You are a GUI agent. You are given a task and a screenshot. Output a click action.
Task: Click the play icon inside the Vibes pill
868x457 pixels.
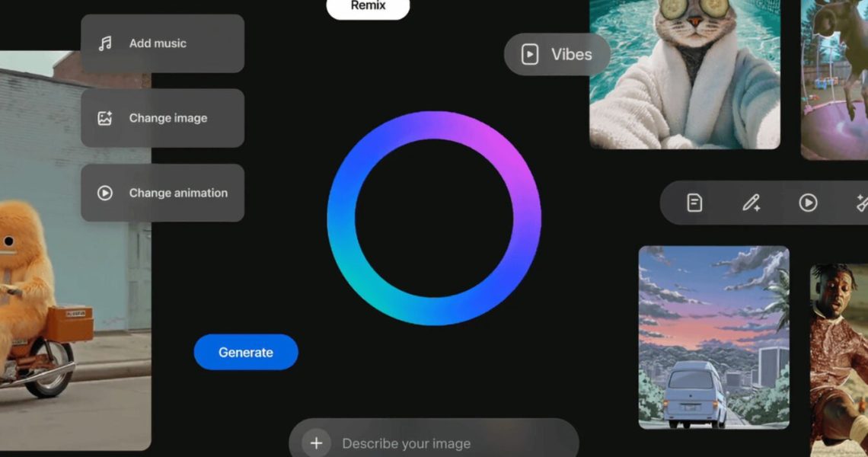click(x=529, y=54)
